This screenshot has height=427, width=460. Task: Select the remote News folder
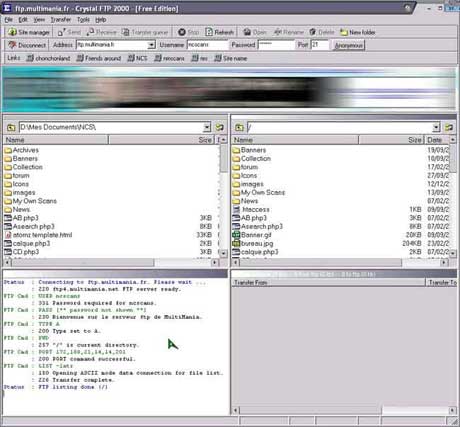[x=245, y=201]
